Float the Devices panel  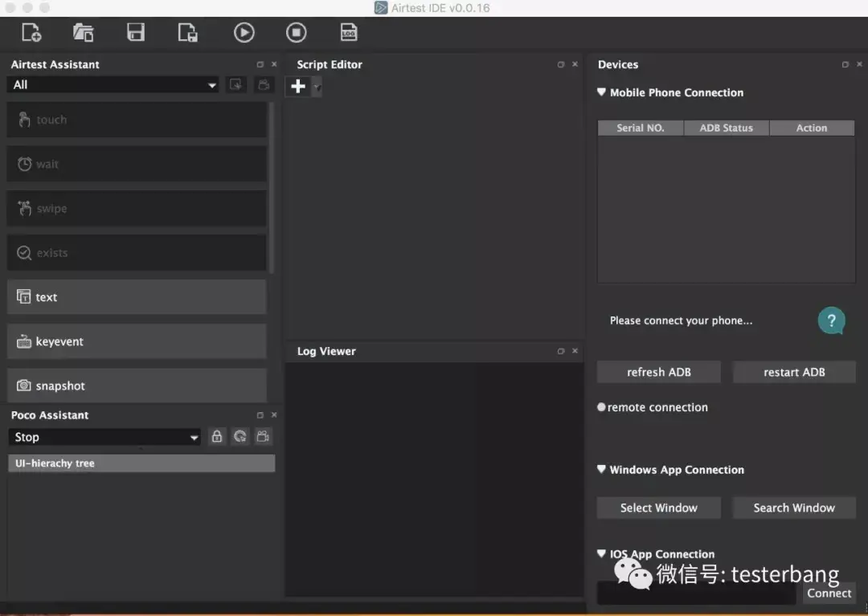pos(845,65)
